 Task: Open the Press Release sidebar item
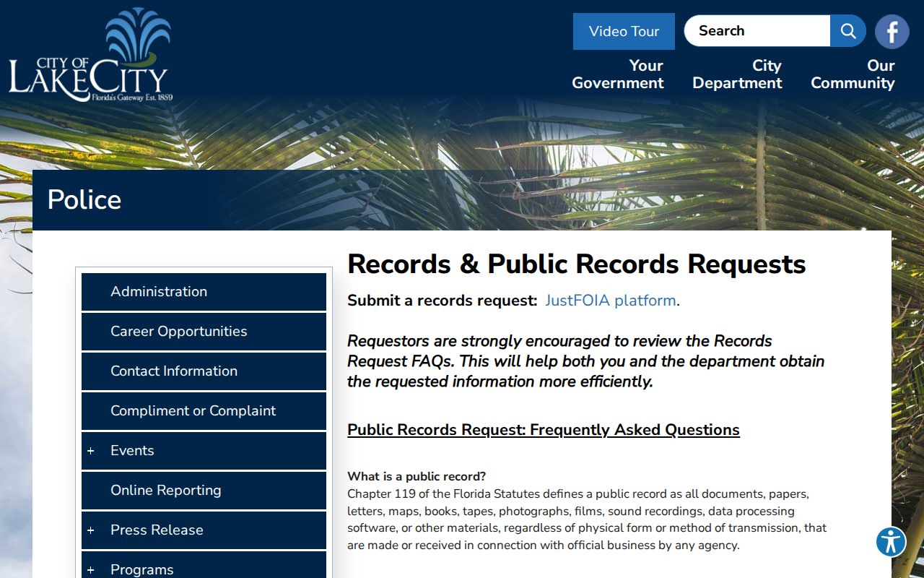click(204, 530)
